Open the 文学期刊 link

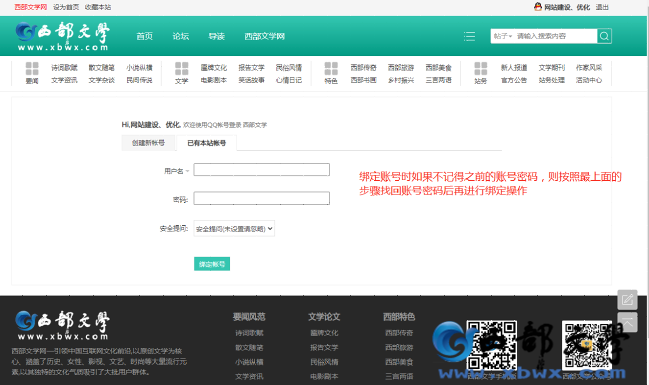[551, 67]
